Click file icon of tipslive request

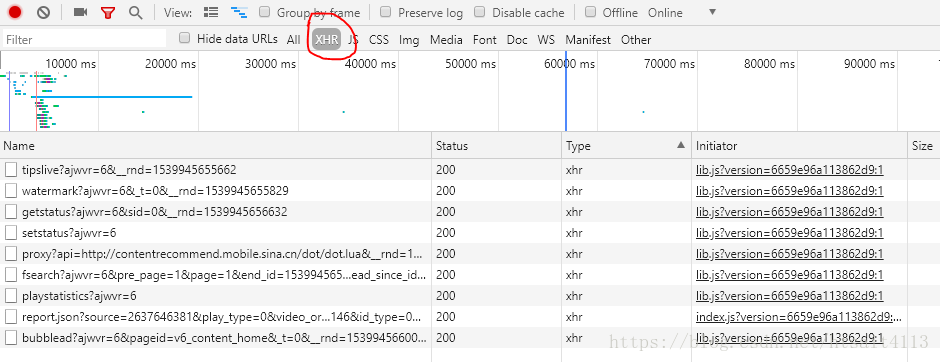(11, 170)
